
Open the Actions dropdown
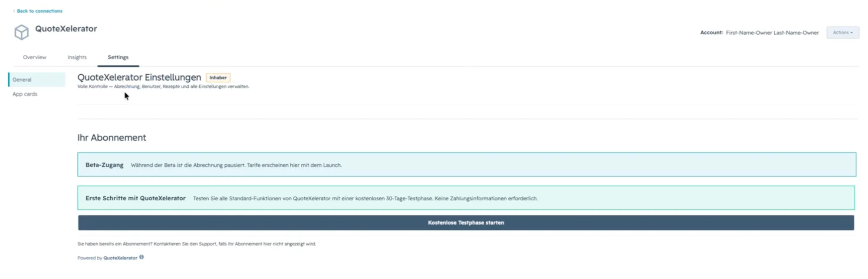click(842, 33)
